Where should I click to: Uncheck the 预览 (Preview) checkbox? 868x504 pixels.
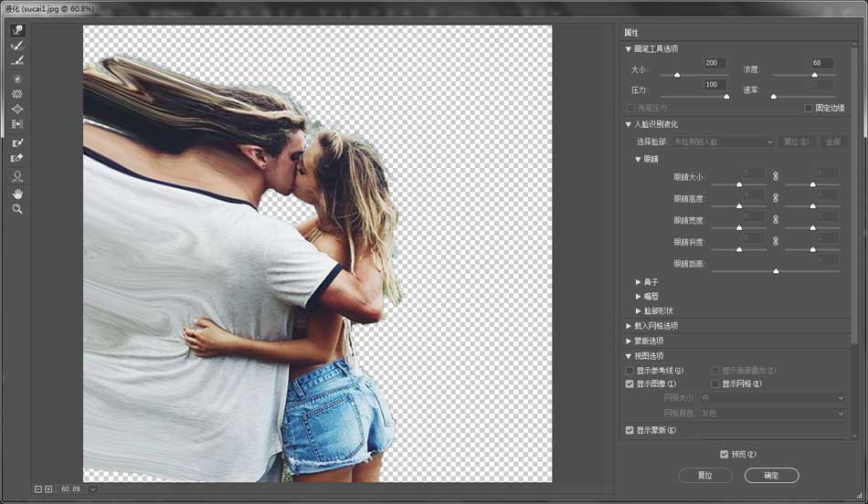[x=725, y=454]
